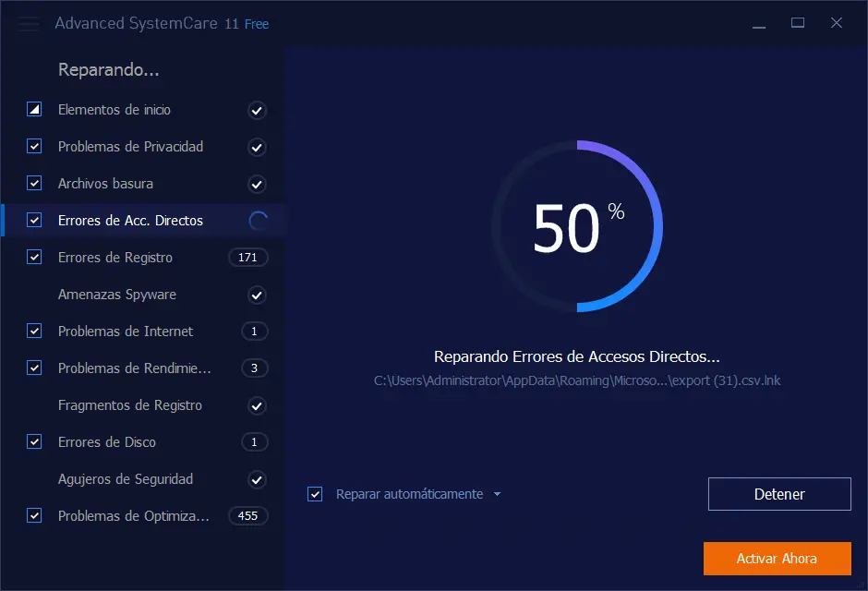Click the Reparando Errores de Accesos Directos status text
This screenshot has height=591, width=868.
577,356
